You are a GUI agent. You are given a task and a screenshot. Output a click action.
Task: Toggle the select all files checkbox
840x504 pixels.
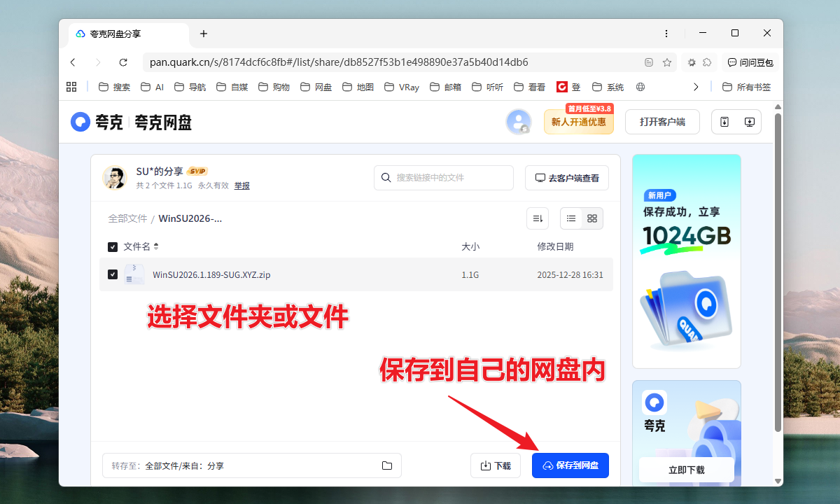point(113,247)
